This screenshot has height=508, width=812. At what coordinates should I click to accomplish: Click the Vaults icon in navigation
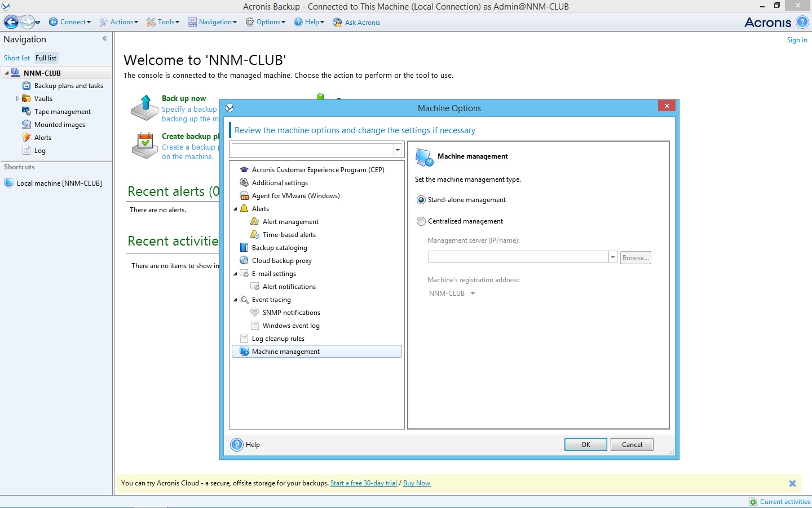27,99
